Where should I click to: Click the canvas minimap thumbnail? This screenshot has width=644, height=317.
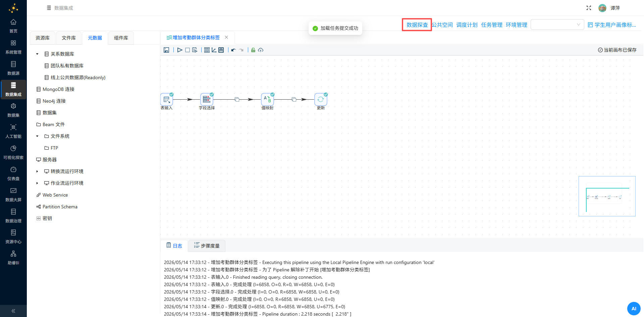(x=607, y=196)
